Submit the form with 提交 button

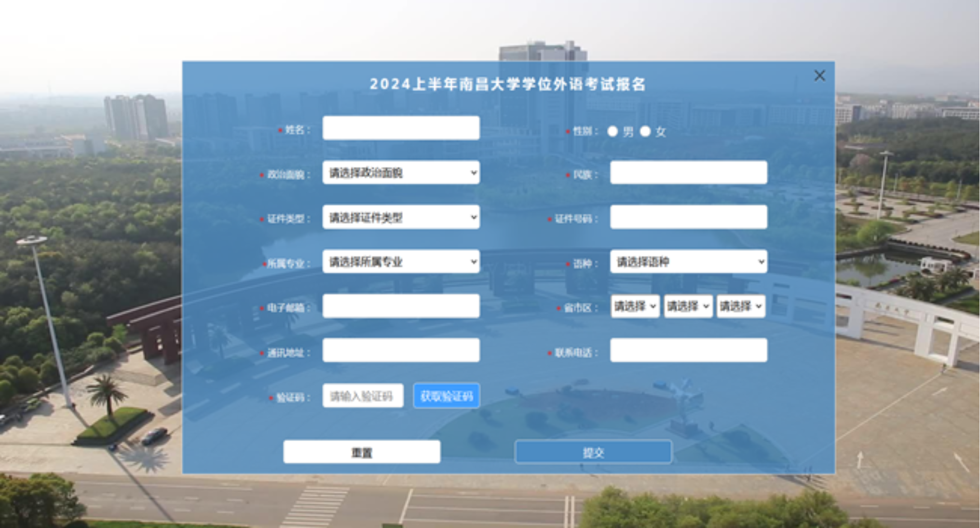(x=593, y=452)
